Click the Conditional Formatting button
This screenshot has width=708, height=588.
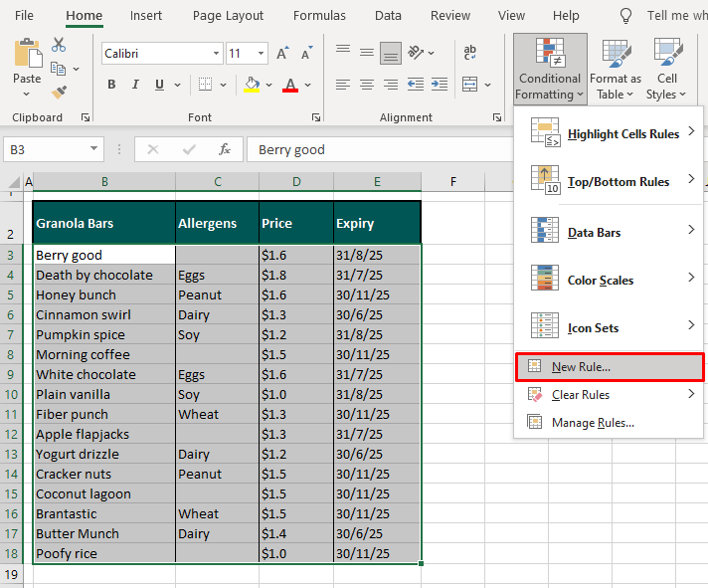[550, 69]
